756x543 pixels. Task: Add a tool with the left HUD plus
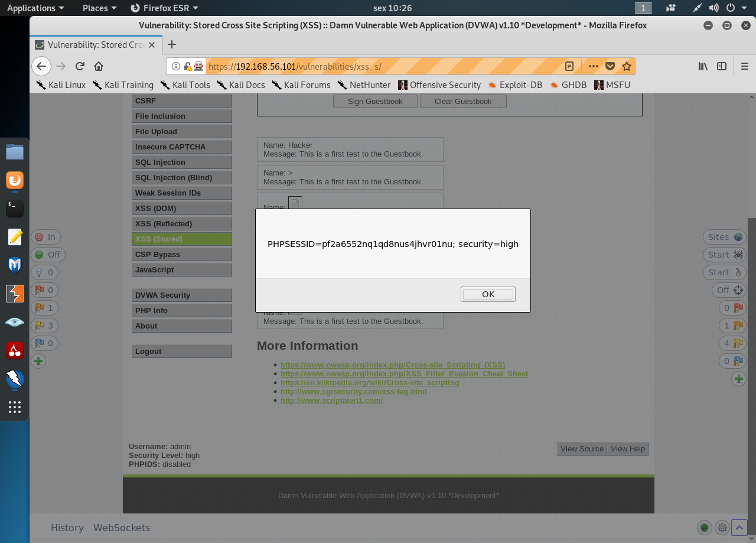tap(38, 361)
